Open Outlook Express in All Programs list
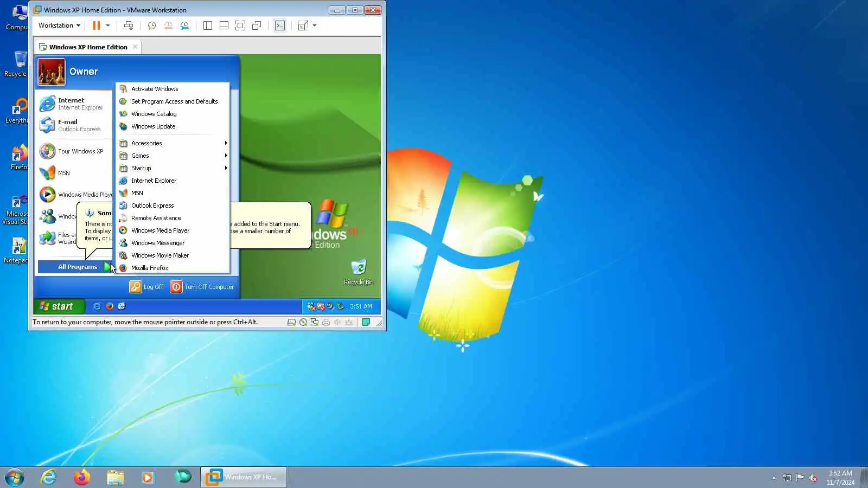Screen dimensions: 868x488 coord(173,206)
